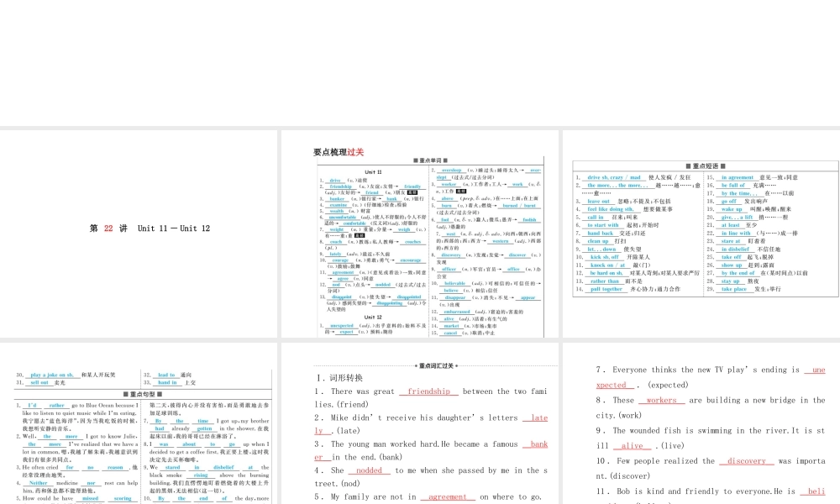Click the 'Unit 12' subheading in word list

(x=374, y=317)
